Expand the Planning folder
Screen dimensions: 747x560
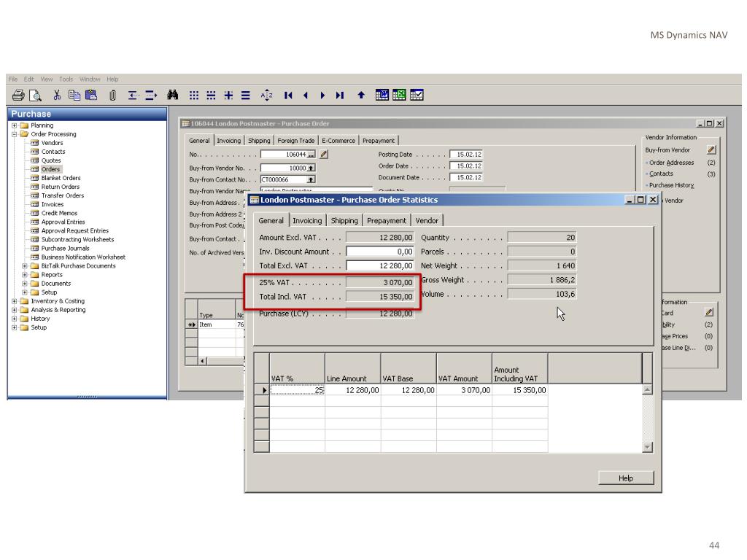pos(15,125)
